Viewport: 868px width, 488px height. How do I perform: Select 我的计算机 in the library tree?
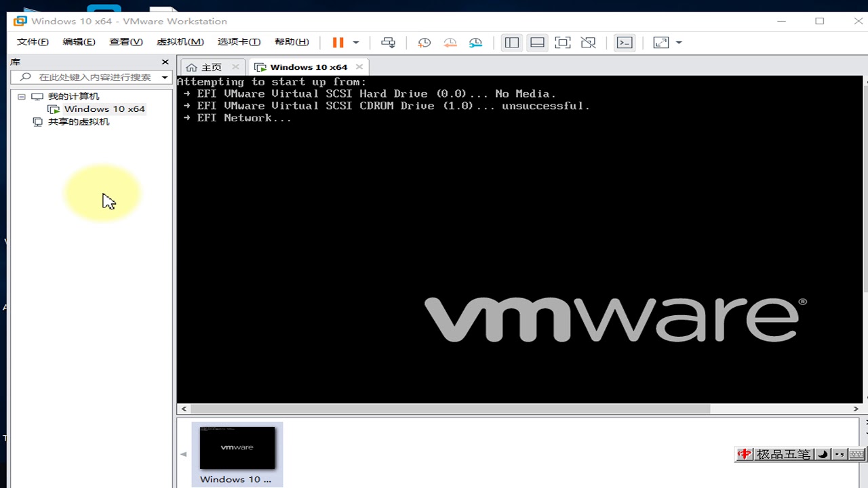click(x=73, y=97)
